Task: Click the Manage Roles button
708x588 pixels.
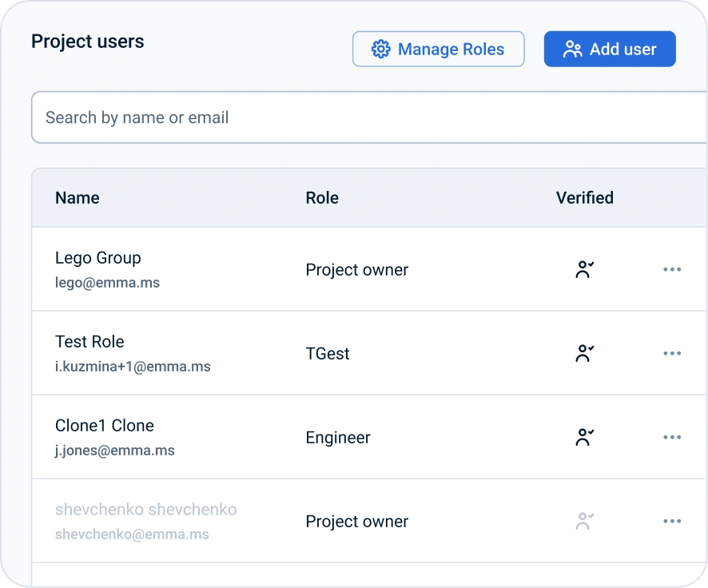Action: point(438,50)
